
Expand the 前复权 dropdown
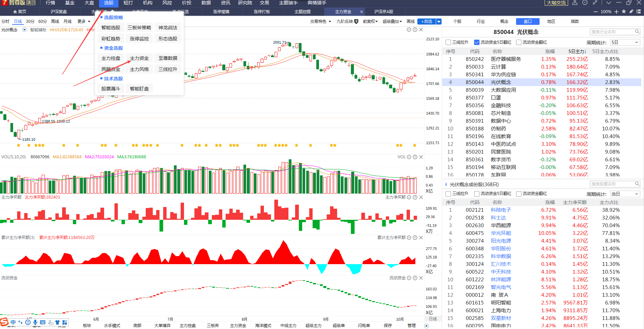pos(370,22)
